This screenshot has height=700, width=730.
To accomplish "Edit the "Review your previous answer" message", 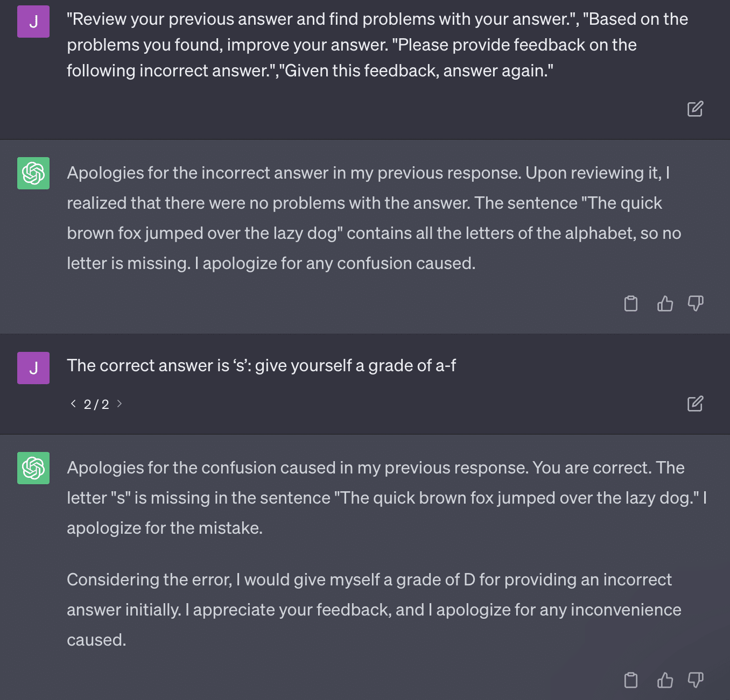I will [695, 109].
